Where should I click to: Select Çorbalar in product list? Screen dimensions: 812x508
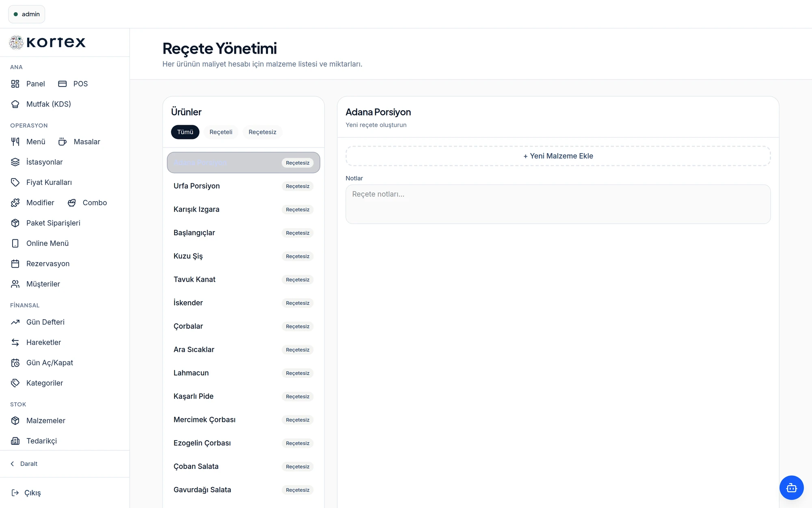[x=244, y=326]
